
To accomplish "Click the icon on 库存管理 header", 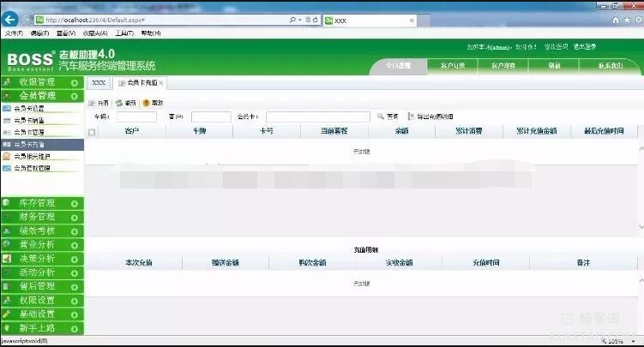I will pyautogui.click(x=7, y=202).
